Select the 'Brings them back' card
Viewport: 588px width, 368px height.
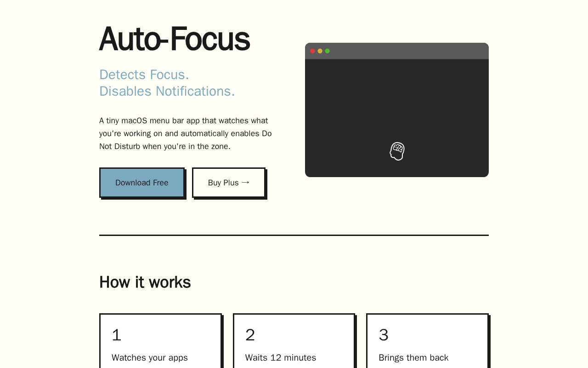(x=427, y=341)
